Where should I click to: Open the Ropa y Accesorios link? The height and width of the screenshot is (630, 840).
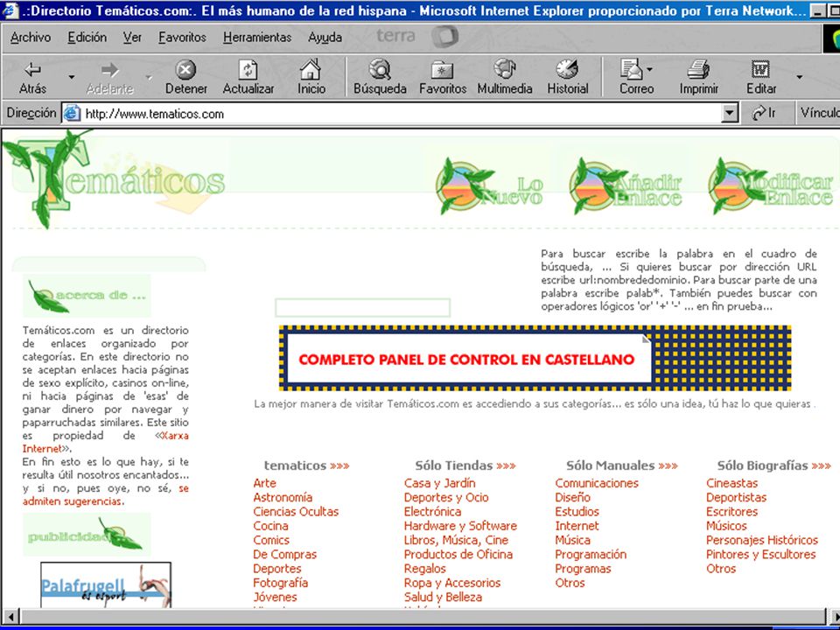452,583
